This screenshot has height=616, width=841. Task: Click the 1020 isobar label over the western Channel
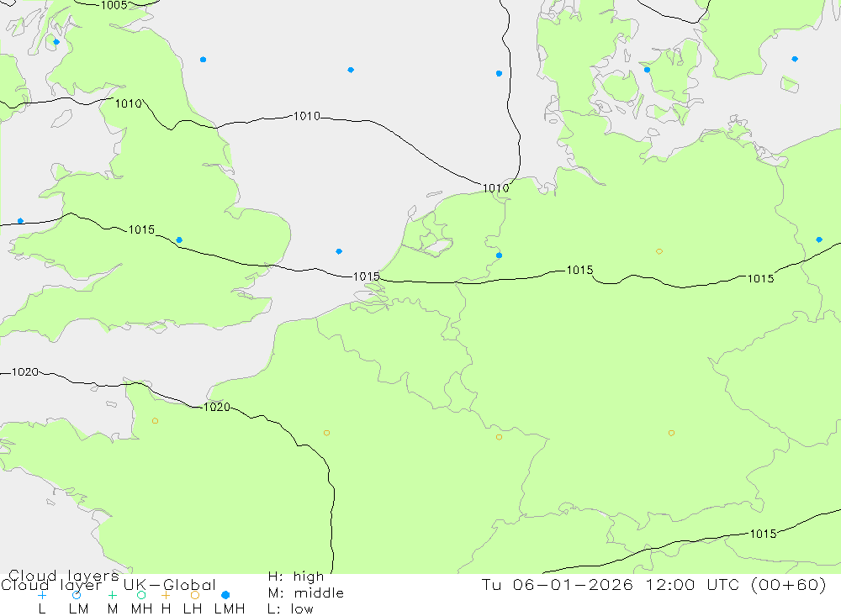tap(25, 372)
